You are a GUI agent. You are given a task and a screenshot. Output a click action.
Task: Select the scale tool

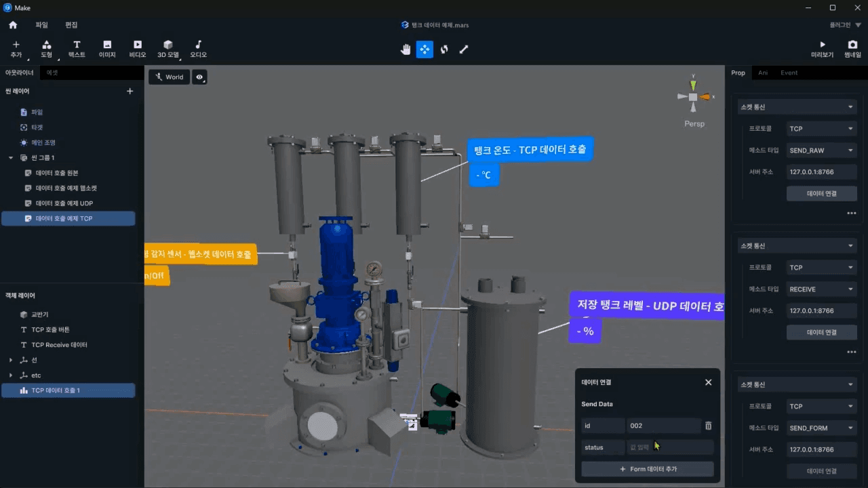[x=464, y=49]
